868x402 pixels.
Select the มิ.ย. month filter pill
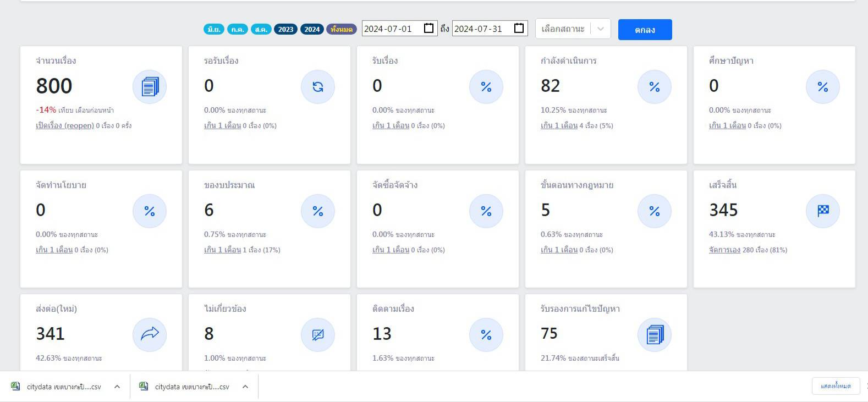(214, 29)
